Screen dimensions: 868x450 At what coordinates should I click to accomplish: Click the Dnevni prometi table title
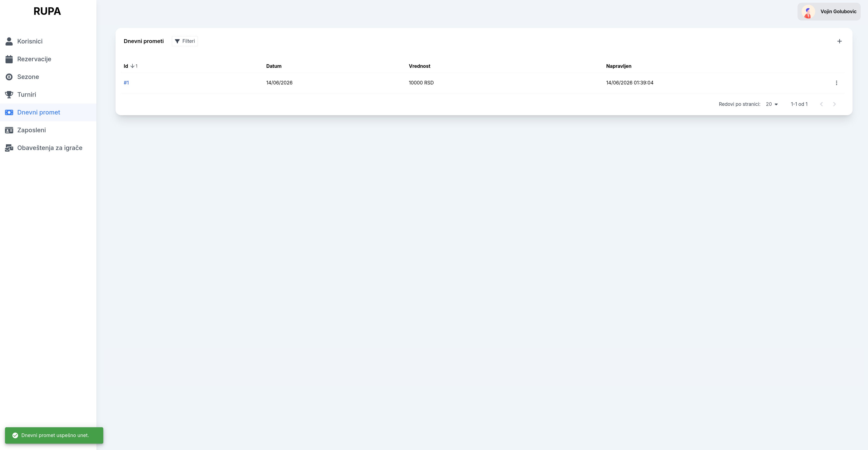pos(144,41)
